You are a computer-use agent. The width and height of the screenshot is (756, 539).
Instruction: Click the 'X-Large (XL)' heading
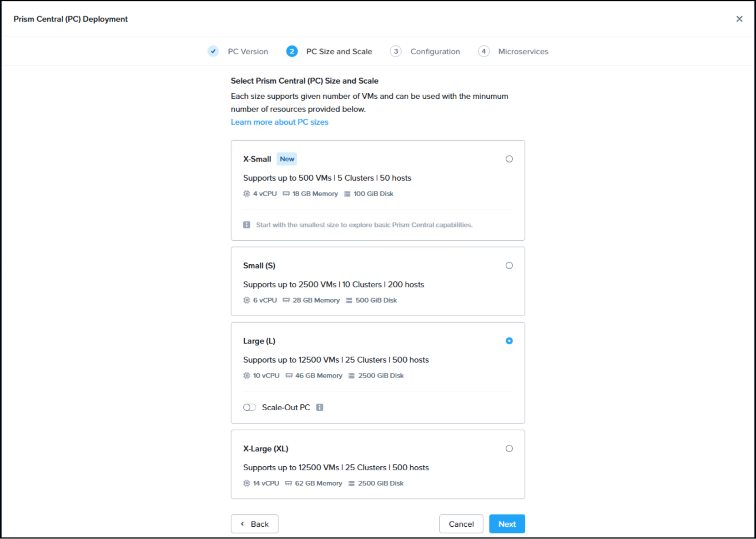[x=266, y=448]
